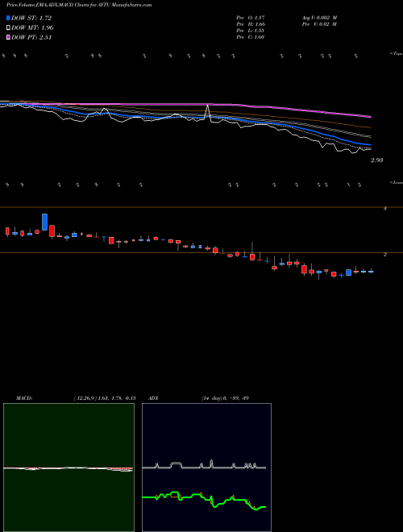Click the '<Lows' marker row label
403x532 pixels.
pos(397,182)
